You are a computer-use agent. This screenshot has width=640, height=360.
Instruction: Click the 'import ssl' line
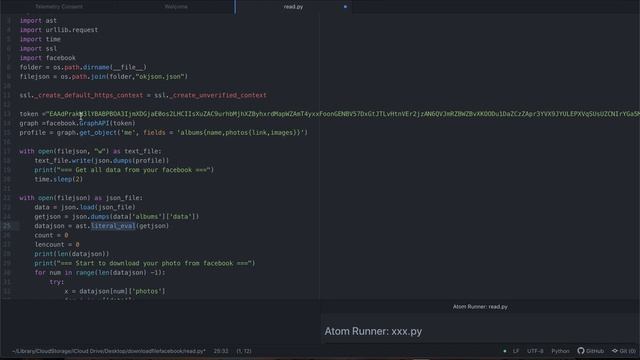38,49
